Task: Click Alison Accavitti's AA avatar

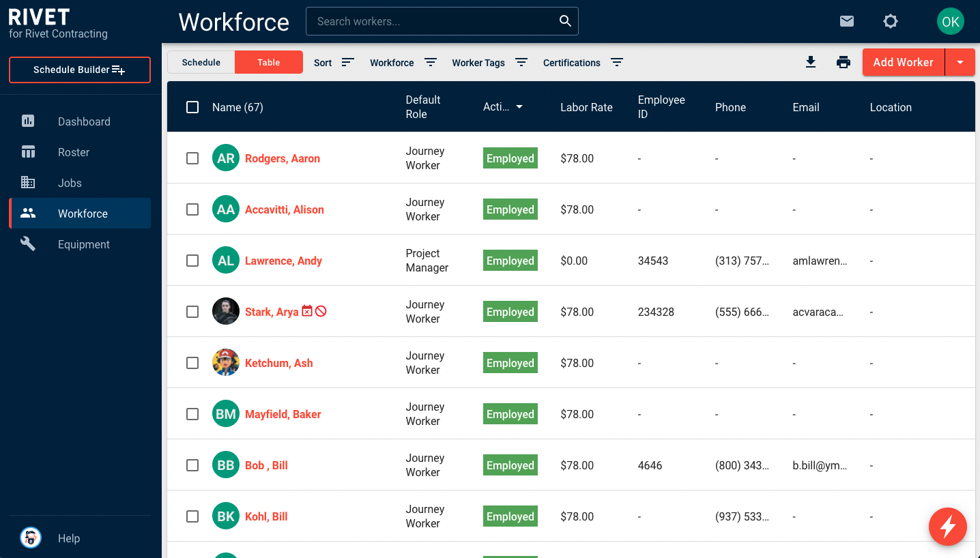Action: (x=226, y=209)
